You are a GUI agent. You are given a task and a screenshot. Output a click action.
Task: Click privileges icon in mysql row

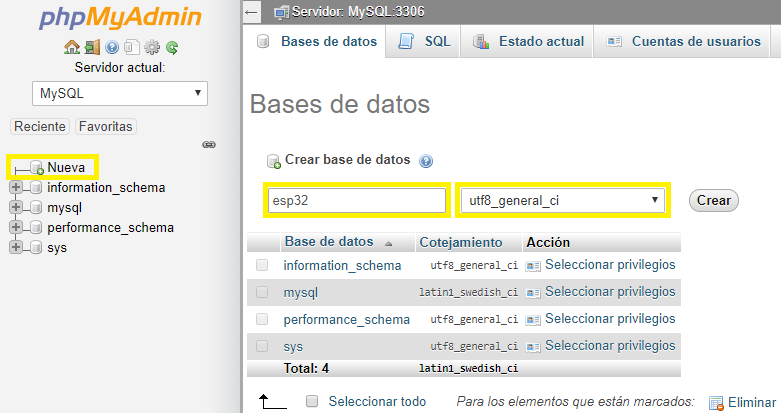(x=533, y=293)
